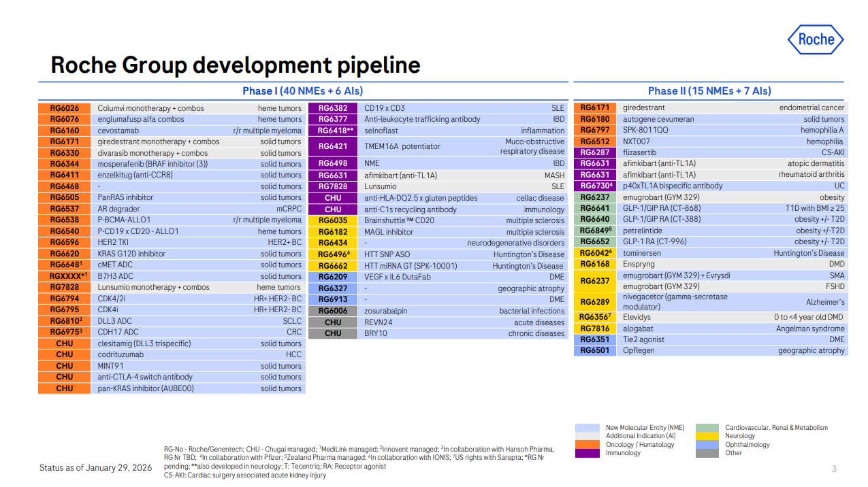Click the New Molecular Entity (NME) legend swatch
This screenshot has width=868, height=487.
[x=588, y=428]
